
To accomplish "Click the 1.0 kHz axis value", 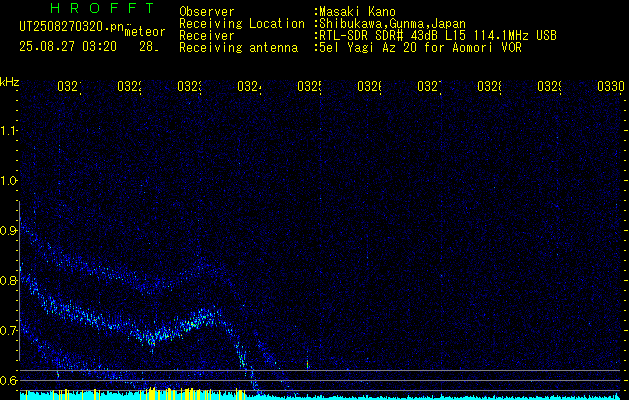I will pyautogui.click(x=10, y=181).
